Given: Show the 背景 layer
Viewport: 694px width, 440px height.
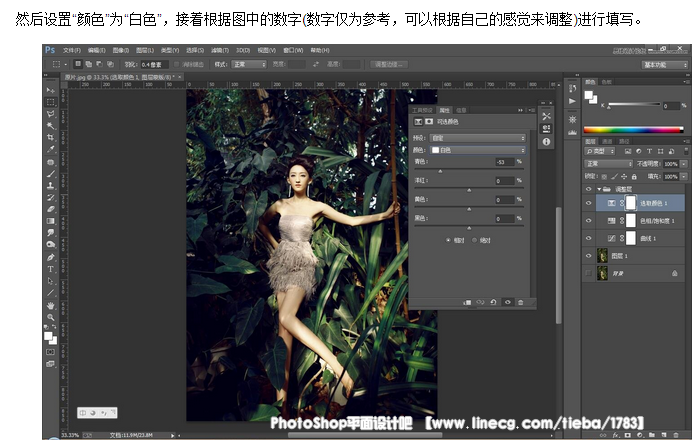Looking at the screenshot, I should point(588,273).
